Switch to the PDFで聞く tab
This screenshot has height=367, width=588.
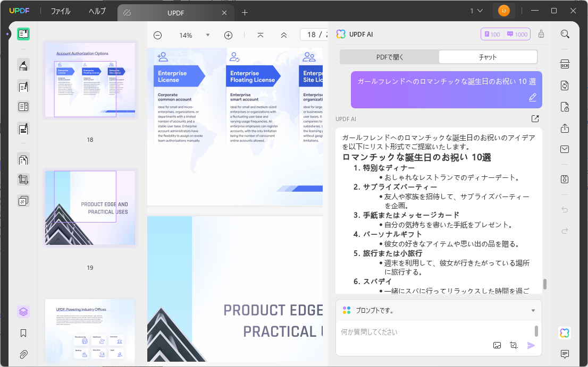390,57
